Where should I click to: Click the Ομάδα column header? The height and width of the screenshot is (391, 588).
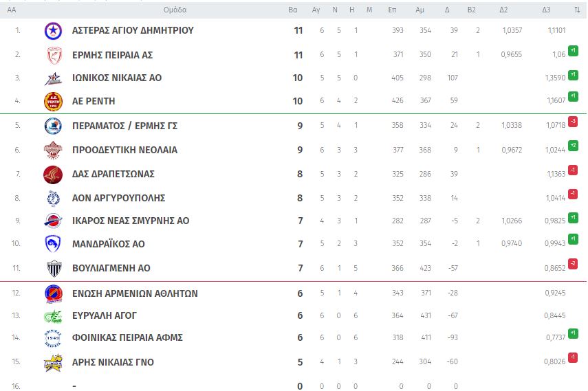[x=175, y=10]
